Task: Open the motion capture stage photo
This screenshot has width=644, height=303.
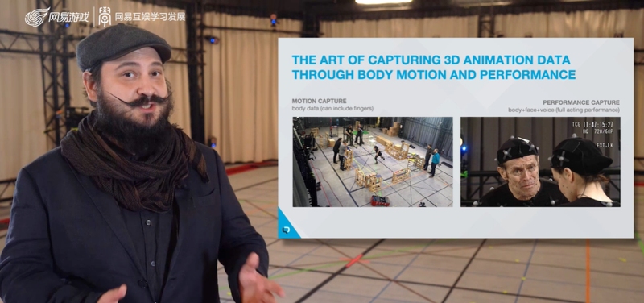Action: [x=373, y=161]
